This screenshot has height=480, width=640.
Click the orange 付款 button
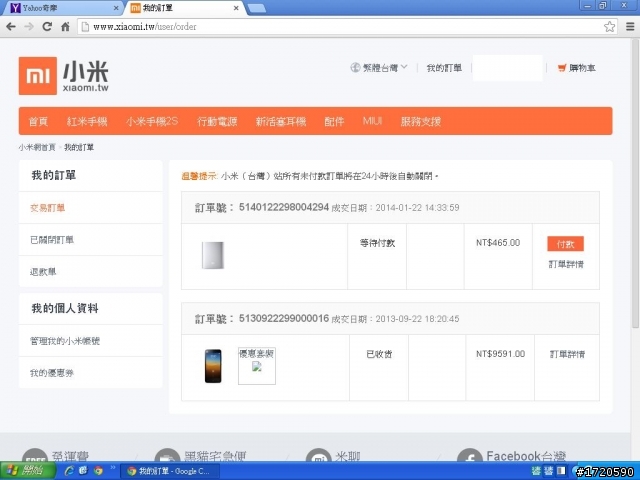(x=565, y=244)
